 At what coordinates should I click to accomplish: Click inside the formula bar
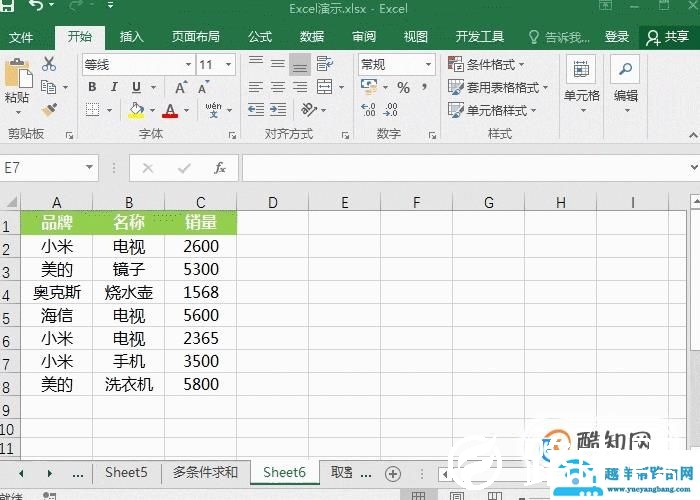(x=464, y=168)
